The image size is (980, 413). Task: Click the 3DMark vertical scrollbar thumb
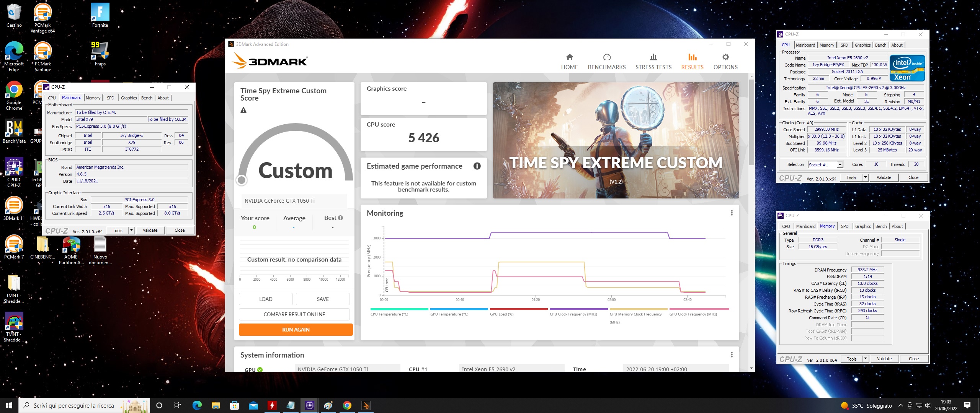tap(751, 122)
